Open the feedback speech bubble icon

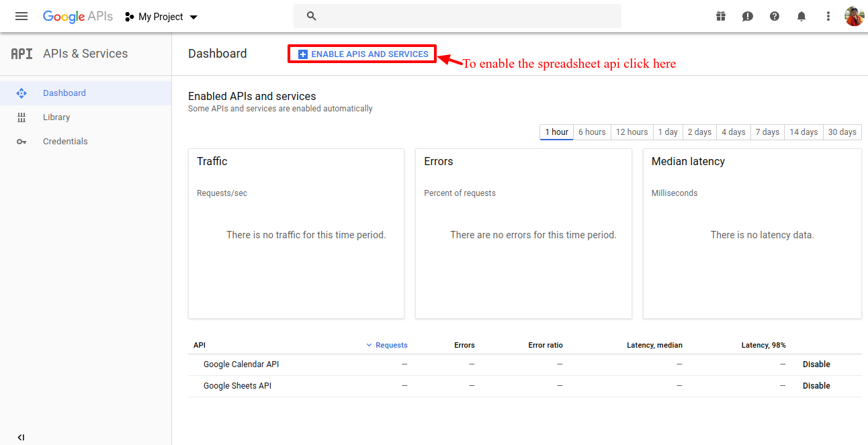pos(748,16)
